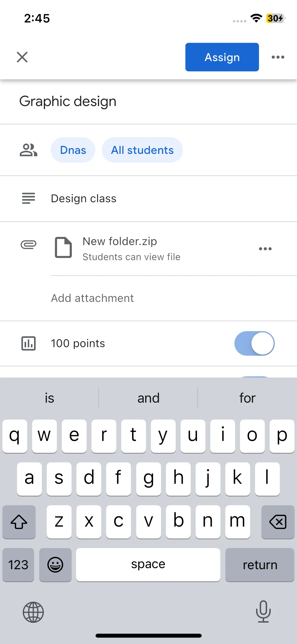
Task: Tap the paperclip attachment icon
Action: click(x=29, y=245)
